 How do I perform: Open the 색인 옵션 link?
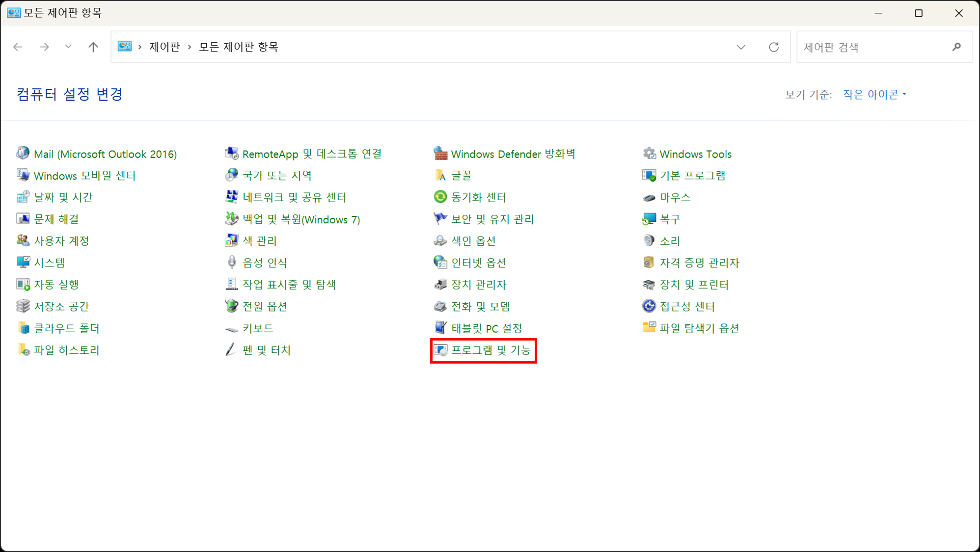click(x=473, y=241)
